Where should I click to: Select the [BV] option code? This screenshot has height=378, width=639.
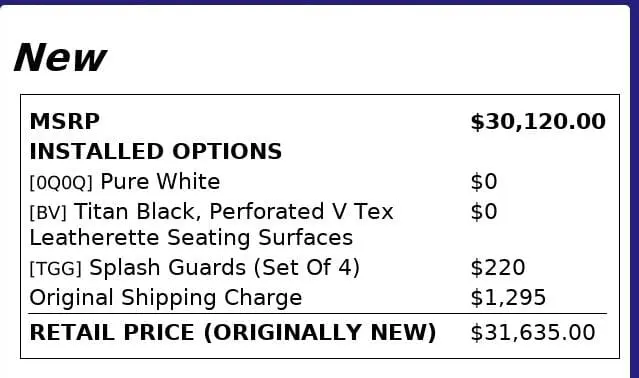point(48,213)
